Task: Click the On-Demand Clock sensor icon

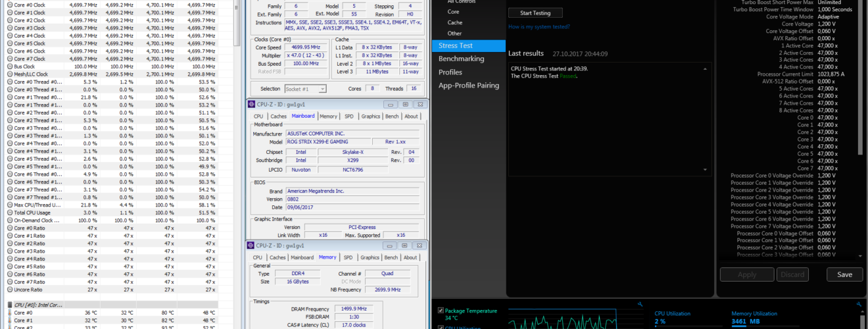Action: [10, 220]
